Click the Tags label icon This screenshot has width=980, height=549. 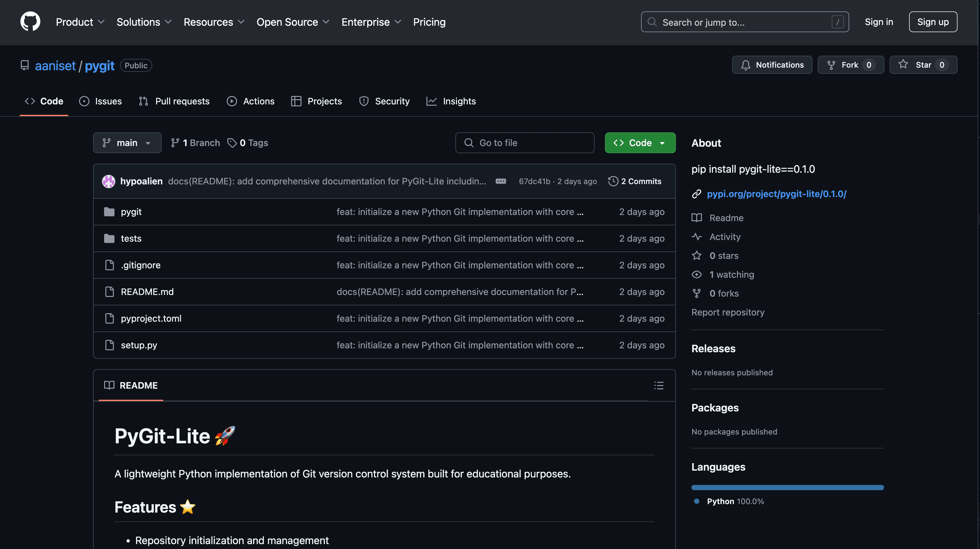pyautogui.click(x=232, y=143)
